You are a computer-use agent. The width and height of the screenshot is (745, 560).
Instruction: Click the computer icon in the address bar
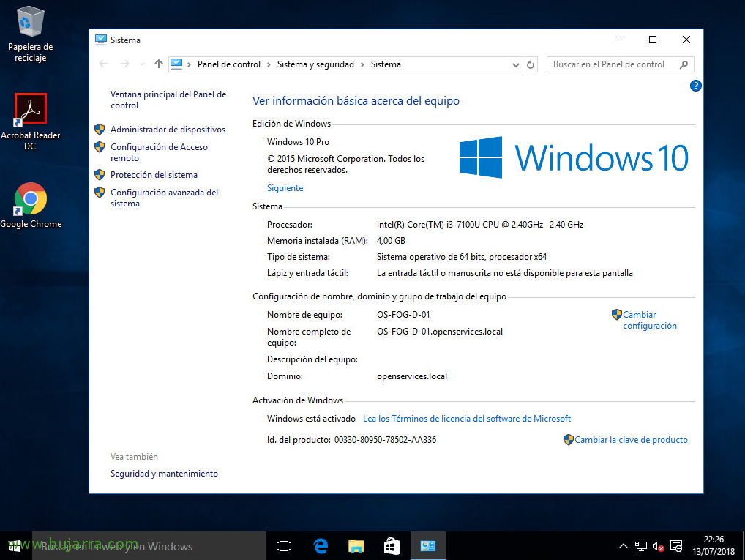176,64
